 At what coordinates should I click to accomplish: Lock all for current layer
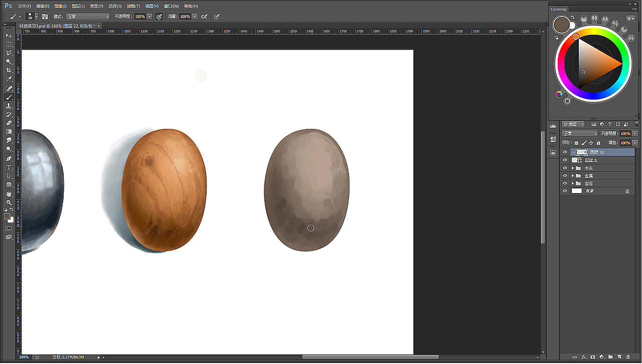(x=598, y=143)
